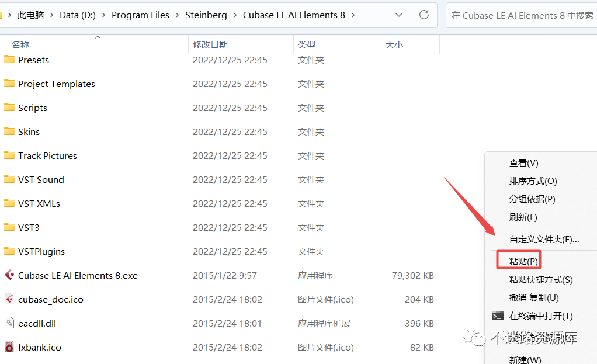Select the file name Cubase LE AI Elements 8.exe
This screenshot has height=364, width=597.
(x=78, y=275)
